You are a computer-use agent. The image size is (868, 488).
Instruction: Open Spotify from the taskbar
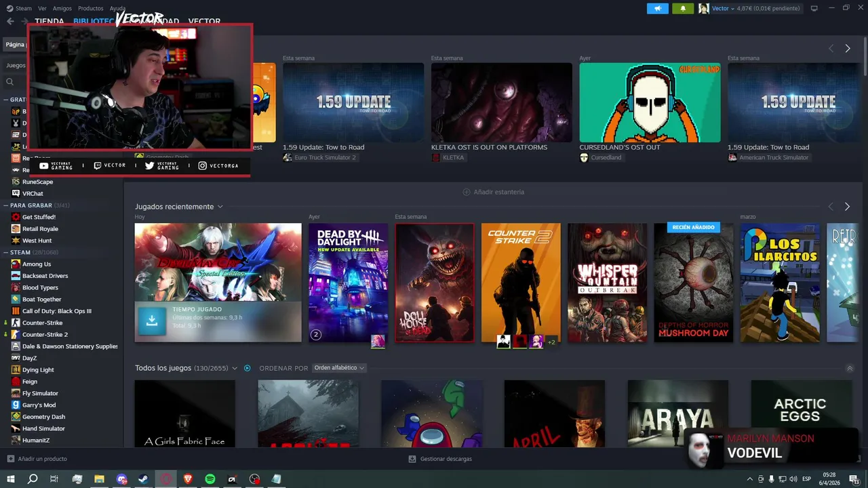click(210, 479)
